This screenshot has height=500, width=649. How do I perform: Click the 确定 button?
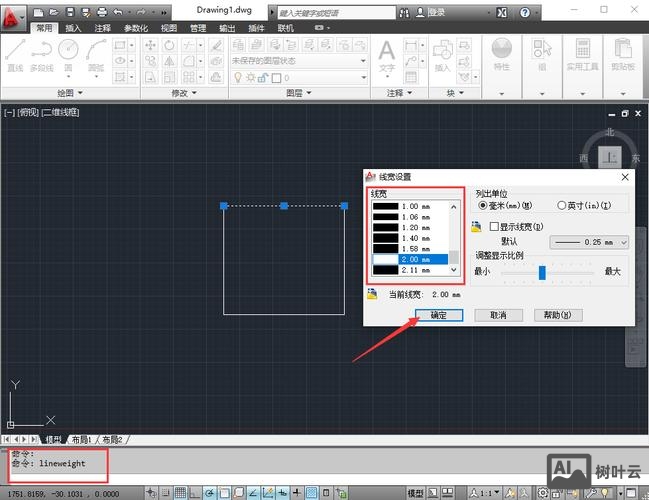[439, 315]
